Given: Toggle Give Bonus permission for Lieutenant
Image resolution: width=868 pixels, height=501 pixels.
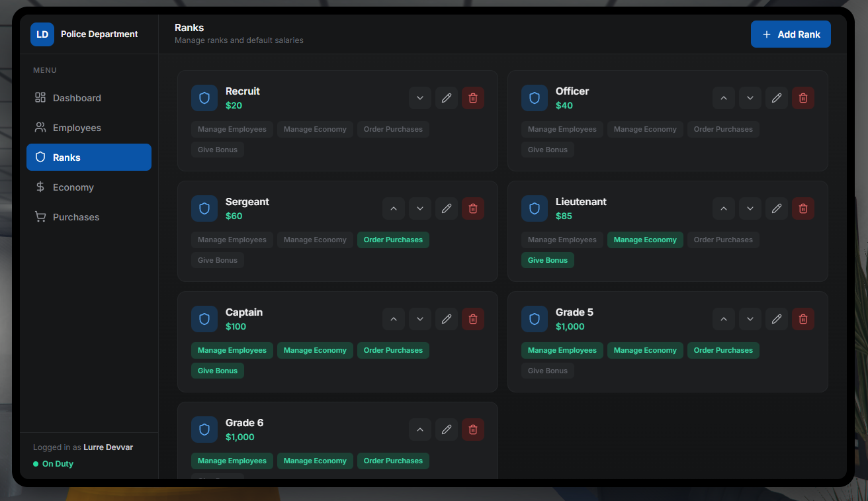Looking at the screenshot, I should [548, 260].
